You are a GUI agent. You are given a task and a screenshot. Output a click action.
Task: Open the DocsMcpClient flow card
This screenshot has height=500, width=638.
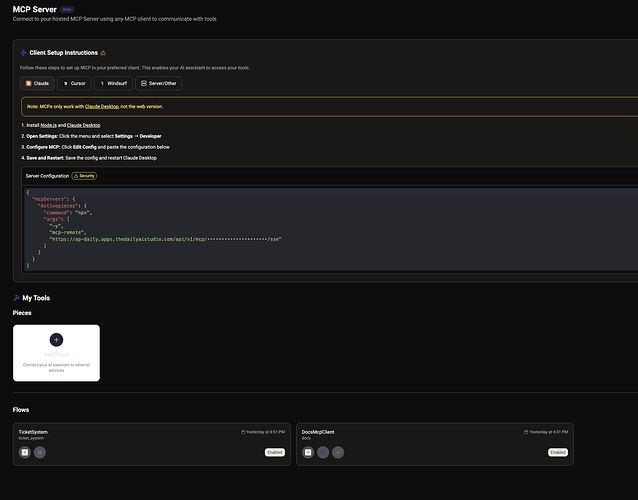point(435,444)
